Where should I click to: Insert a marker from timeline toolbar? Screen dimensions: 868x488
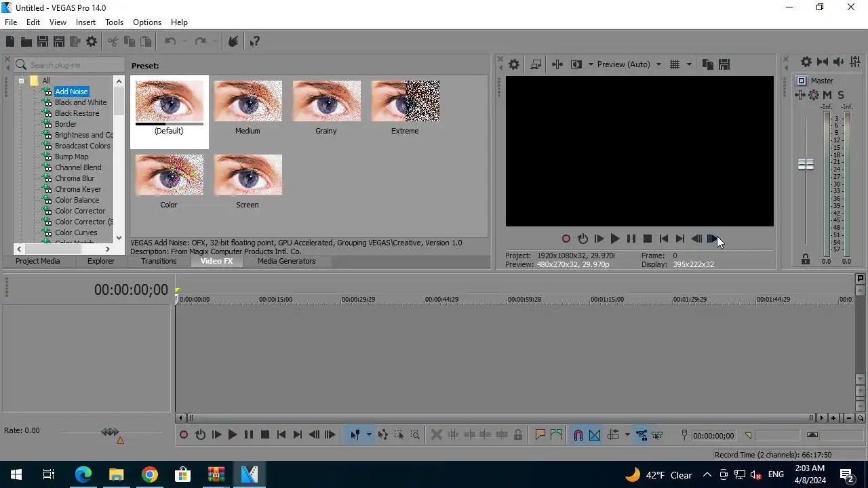(540, 435)
